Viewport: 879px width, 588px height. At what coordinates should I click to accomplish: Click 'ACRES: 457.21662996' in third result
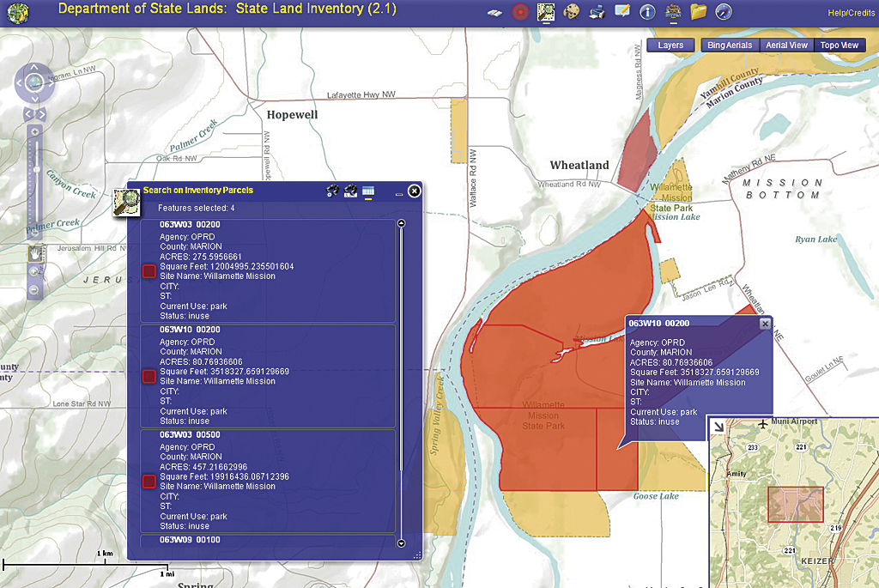click(203, 467)
